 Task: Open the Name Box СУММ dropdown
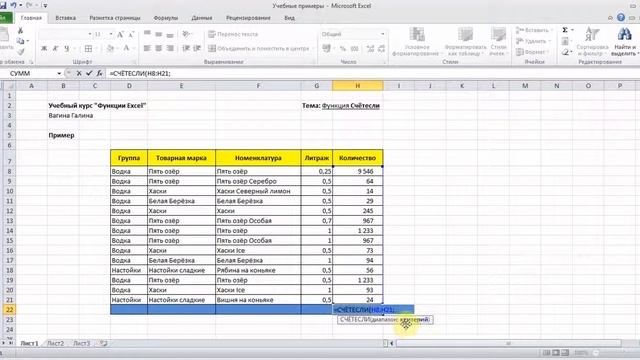pos(59,73)
